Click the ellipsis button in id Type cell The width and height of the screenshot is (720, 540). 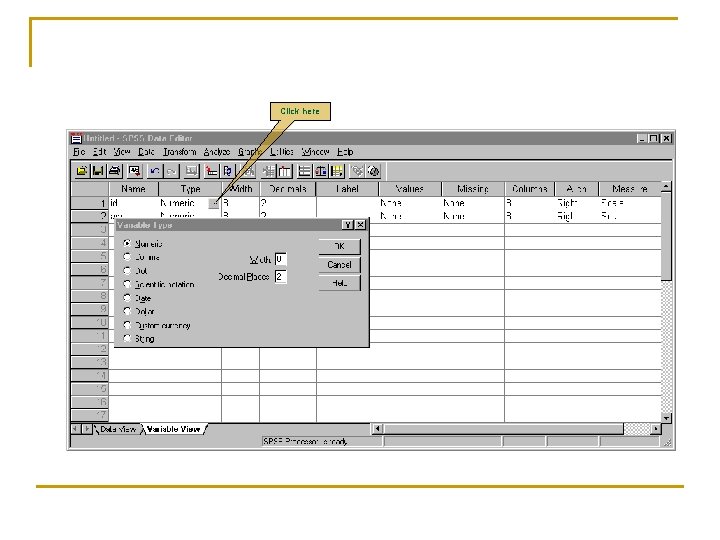(214, 203)
